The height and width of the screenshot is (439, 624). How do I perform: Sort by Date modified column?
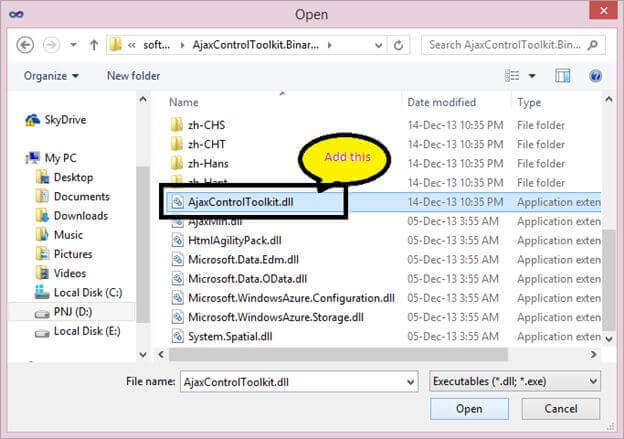pos(442,102)
